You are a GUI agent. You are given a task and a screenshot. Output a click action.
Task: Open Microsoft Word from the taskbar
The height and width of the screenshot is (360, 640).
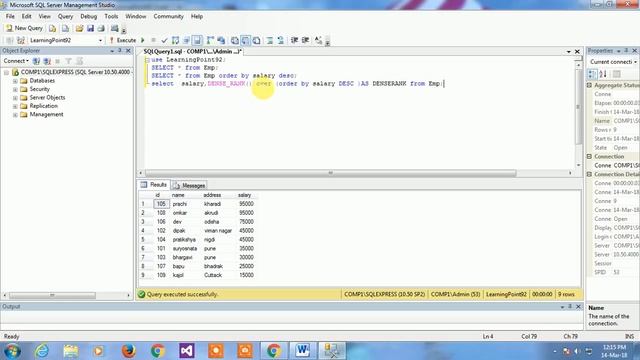(302, 351)
